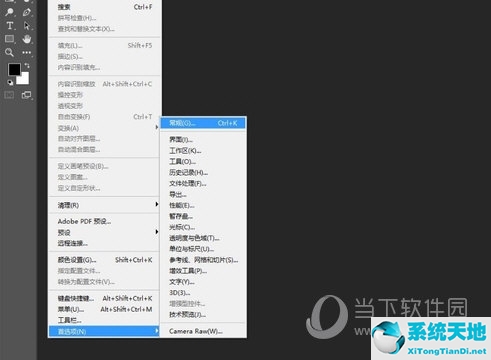Viewport: 491px width, 360px height.
Task: Choose 透视变形 menu item
Action: [105, 106]
